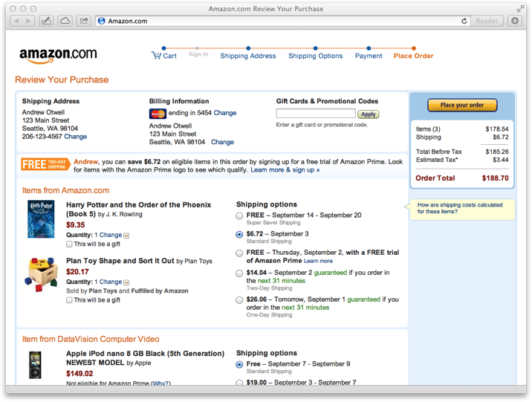The width and height of the screenshot is (532, 402).
Task: Select Free Standard Shipping for iPod
Action: [x=239, y=364]
